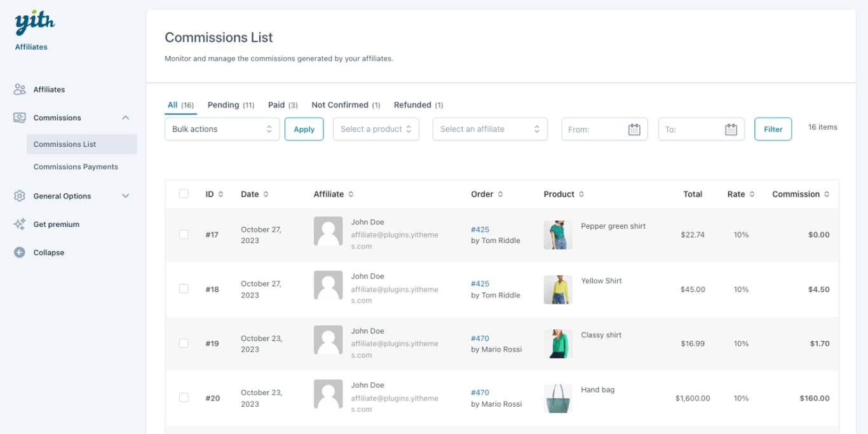The image size is (868, 434).
Task: Check the select-all checkbox in table header
Action: click(x=184, y=194)
